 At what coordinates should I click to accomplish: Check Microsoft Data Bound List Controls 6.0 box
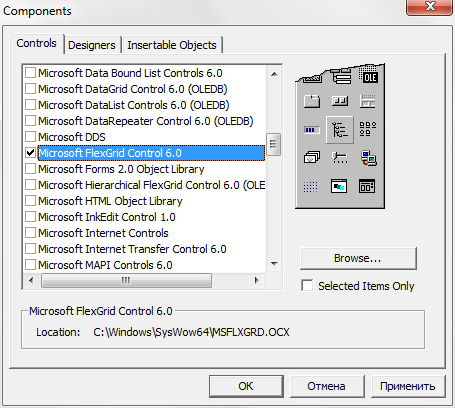[x=31, y=73]
